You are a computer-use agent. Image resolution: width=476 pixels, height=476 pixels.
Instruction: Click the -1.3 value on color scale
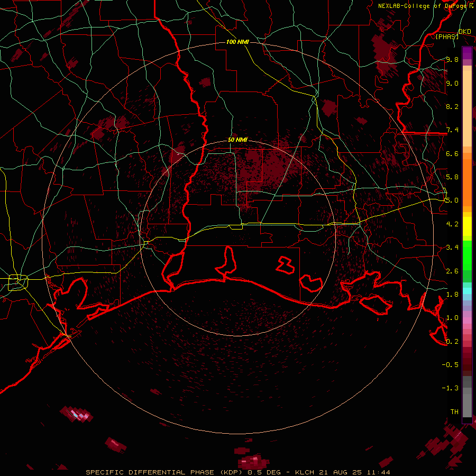[450, 388]
